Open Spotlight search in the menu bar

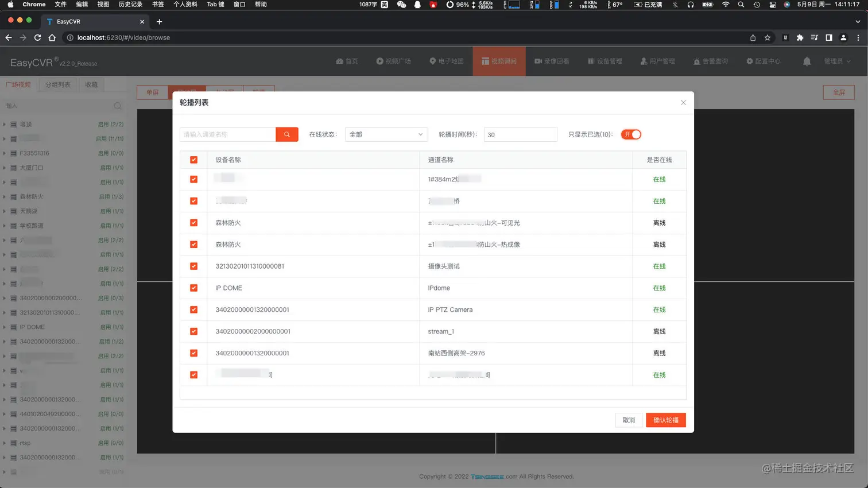pyautogui.click(x=741, y=5)
